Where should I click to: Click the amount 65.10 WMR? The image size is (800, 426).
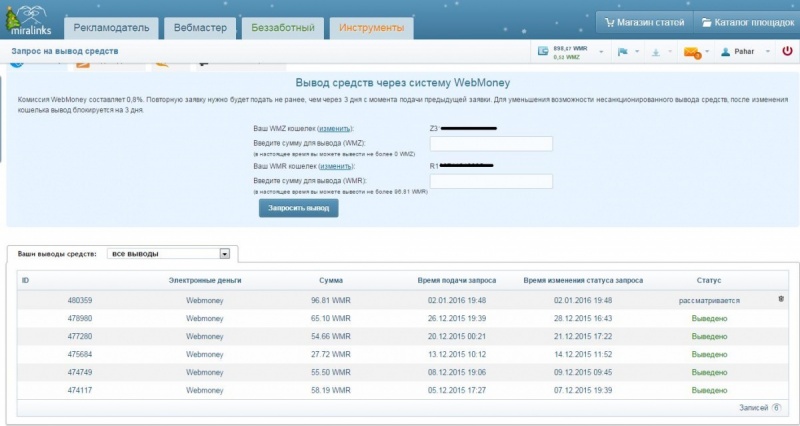pos(331,318)
